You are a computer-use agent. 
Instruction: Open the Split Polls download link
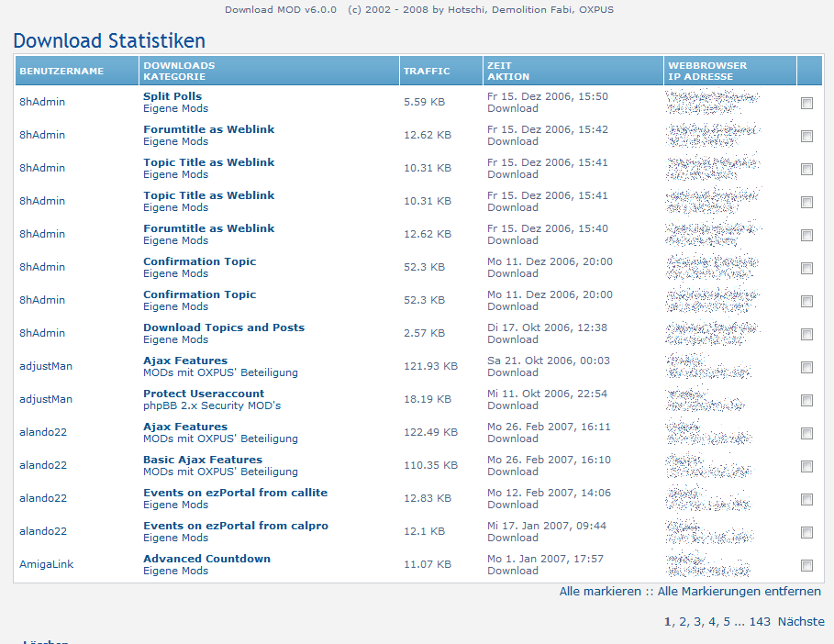(x=172, y=96)
